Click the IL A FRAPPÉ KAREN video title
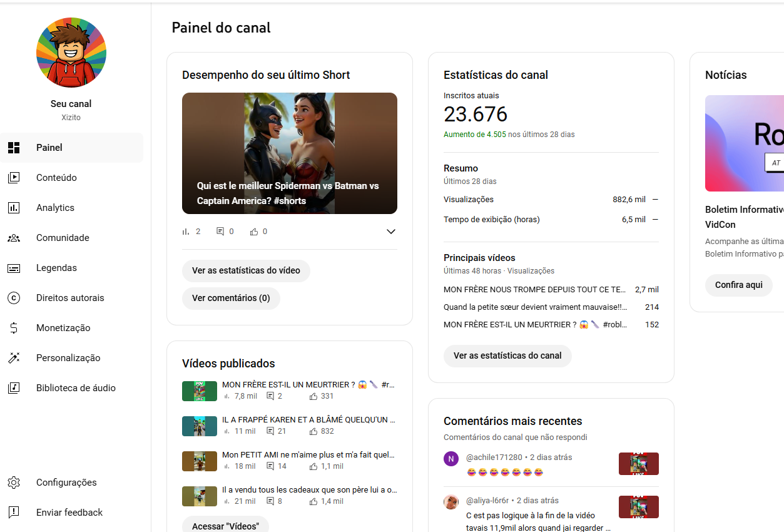The height and width of the screenshot is (532, 784). (x=308, y=420)
